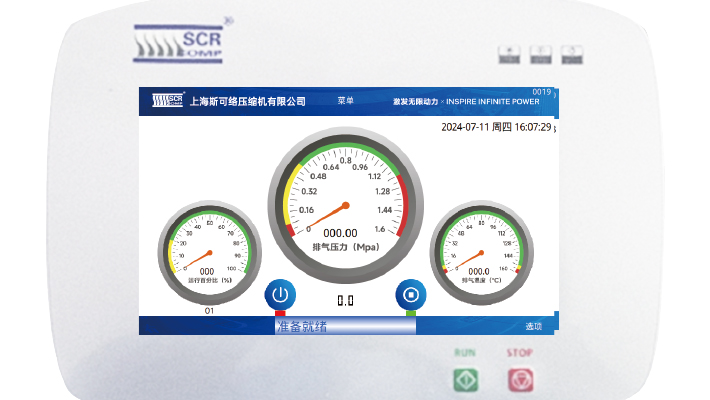Click the 000.0 exhaust temperature reading

[x=479, y=271]
